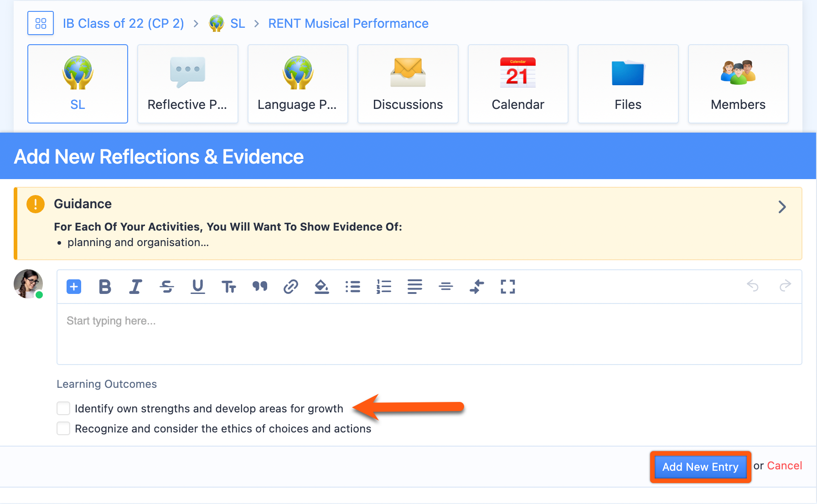Switch to the Discussions section

click(x=408, y=83)
